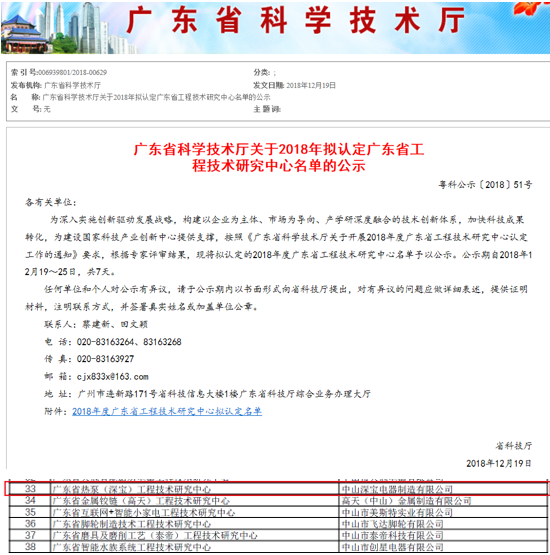Screen dimensions: 550x555
Task: Click 高天（中山）金属制造有限公司 cell
Action: coord(443,500)
